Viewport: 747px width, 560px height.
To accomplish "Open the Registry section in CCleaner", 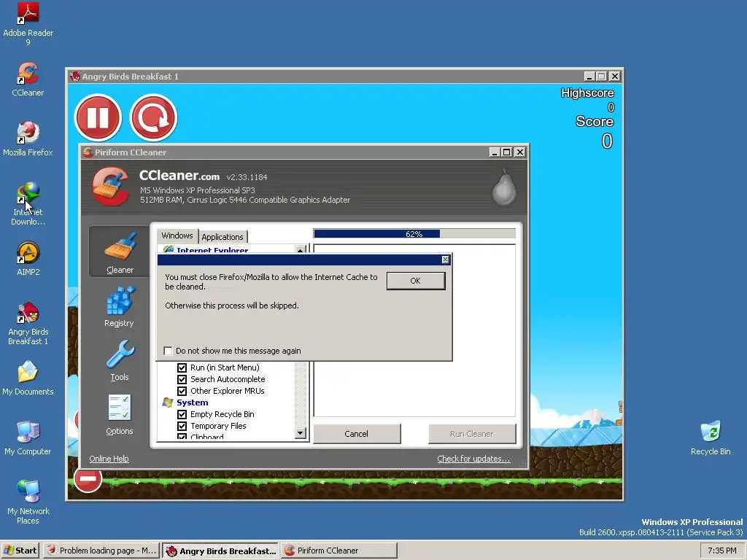I will 119,307.
